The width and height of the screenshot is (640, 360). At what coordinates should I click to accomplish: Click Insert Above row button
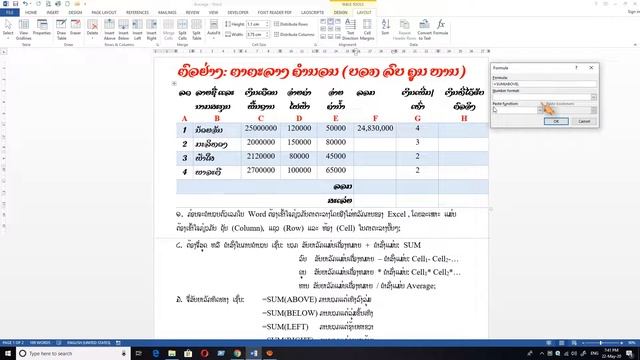pyautogui.click(x=109, y=29)
